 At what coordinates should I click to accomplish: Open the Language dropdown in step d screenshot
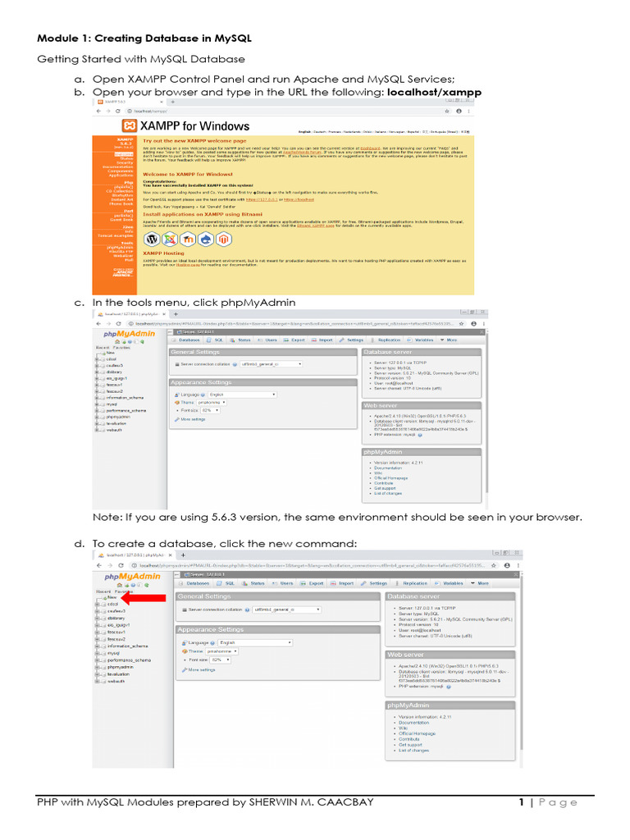click(256, 643)
